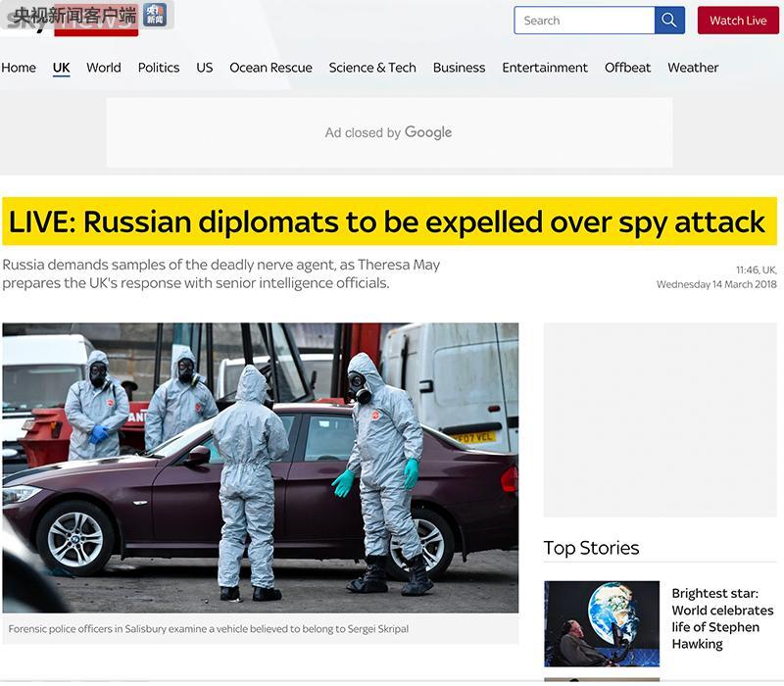Select the UK navigation tab

pyautogui.click(x=62, y=68)
